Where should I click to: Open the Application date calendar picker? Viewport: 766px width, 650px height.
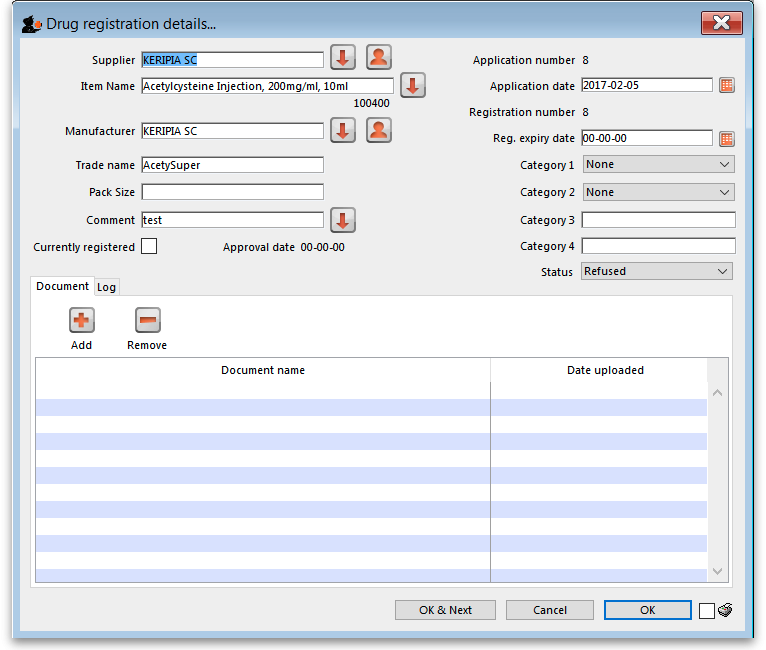tap(727, 86)
